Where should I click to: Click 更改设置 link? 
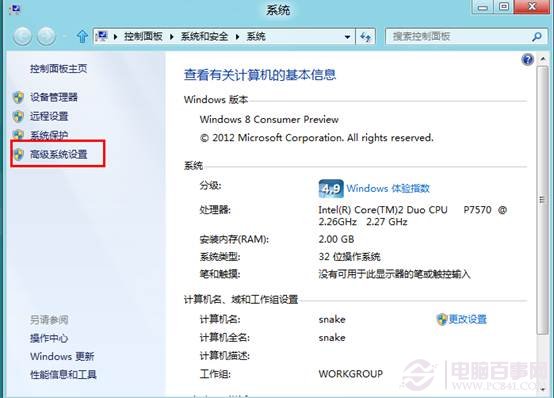(467, 319)
